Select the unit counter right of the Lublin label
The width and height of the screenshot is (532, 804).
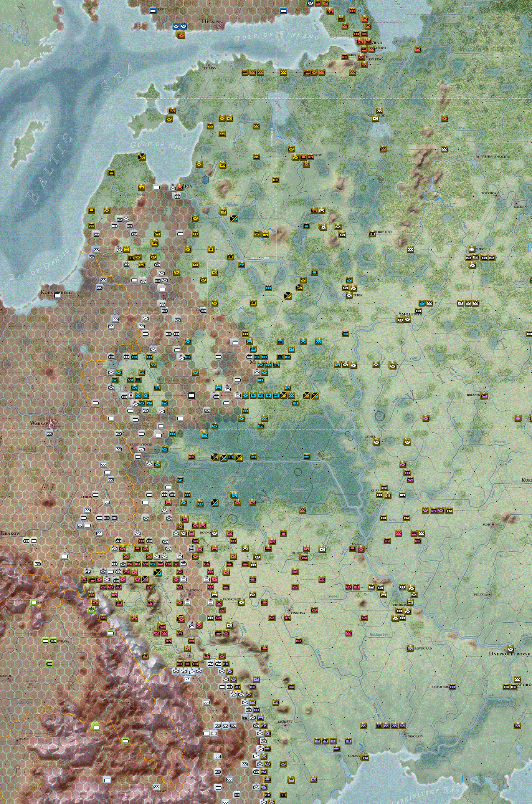[x=95, y=495]
